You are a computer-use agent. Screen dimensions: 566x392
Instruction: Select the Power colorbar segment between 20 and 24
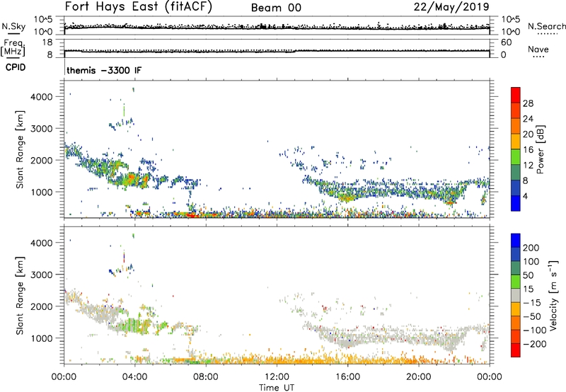point(516,127)
